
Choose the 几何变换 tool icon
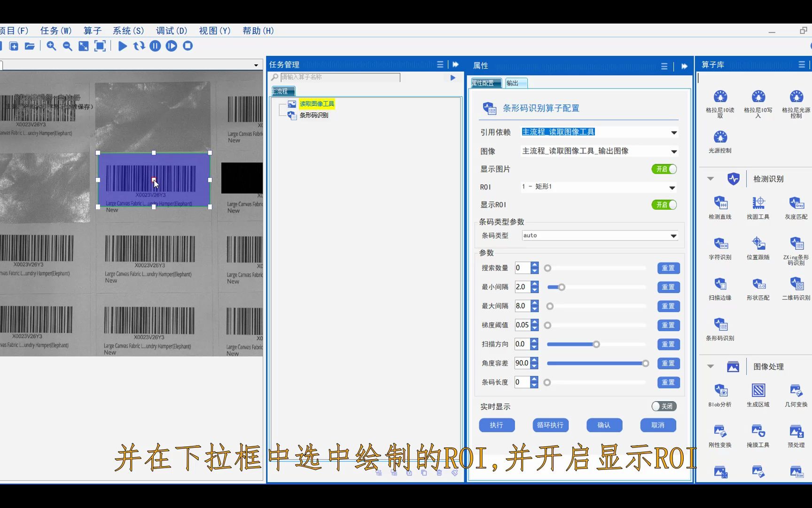click(796, 390)
